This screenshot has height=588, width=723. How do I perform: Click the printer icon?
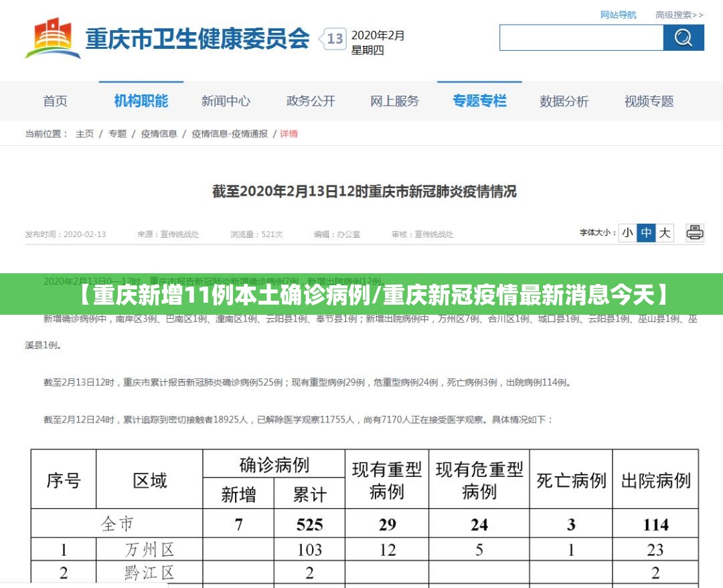point(694,232)
